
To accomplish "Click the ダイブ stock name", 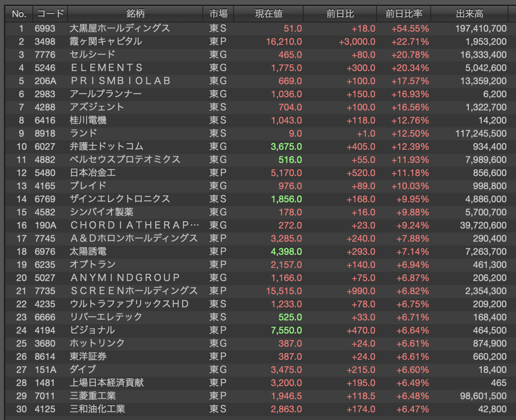I will (83, 369).
